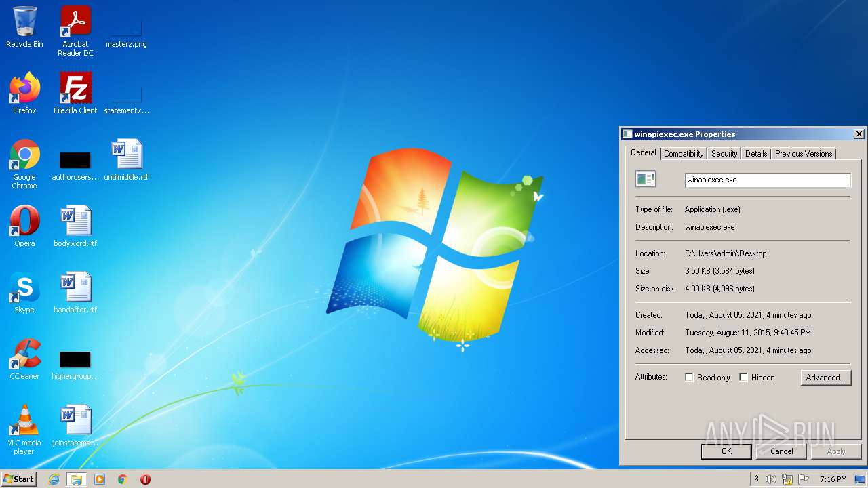Open the Action Center flag icon
This screenshot has width=868, height=488.
coord(804,479)
